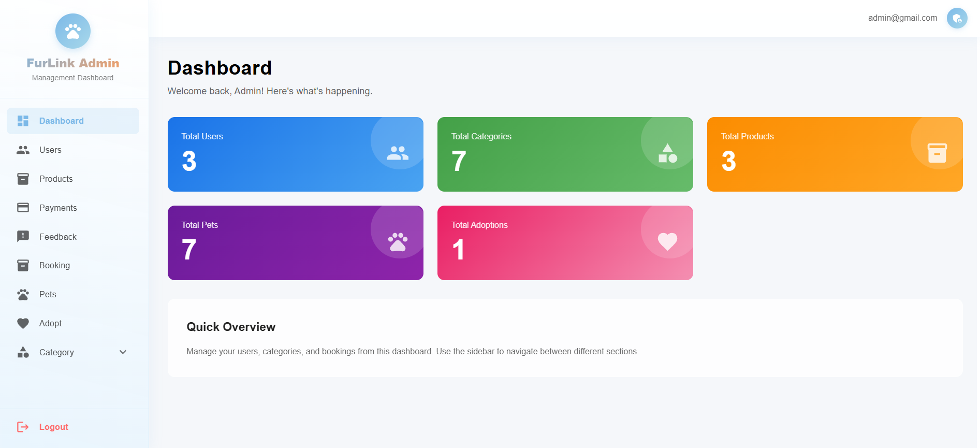Click the Quick Overview heading
The image size is (980, 448).
(x=231, y=327)
